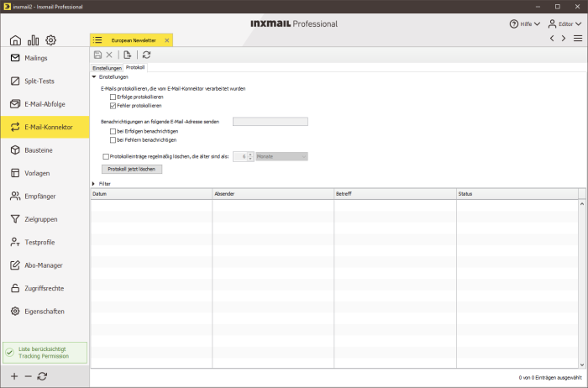Click the Mailings envelope icon

(15, 58)
